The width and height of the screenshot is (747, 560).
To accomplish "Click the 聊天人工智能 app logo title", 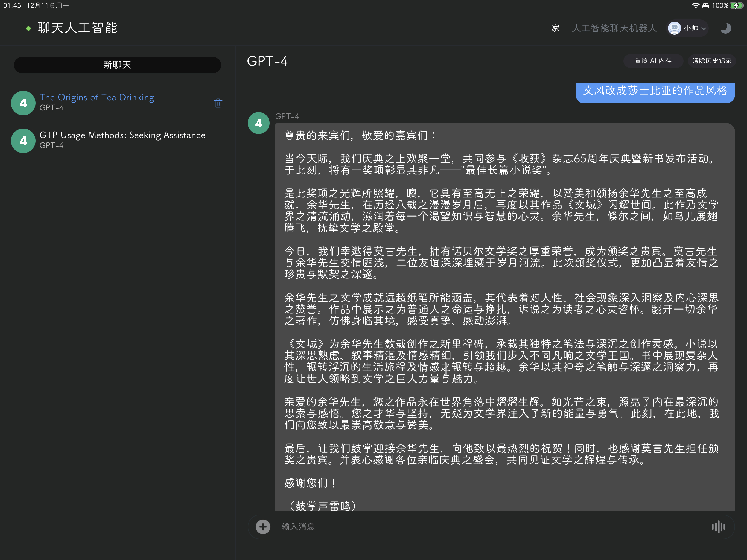I will [77, 28].
